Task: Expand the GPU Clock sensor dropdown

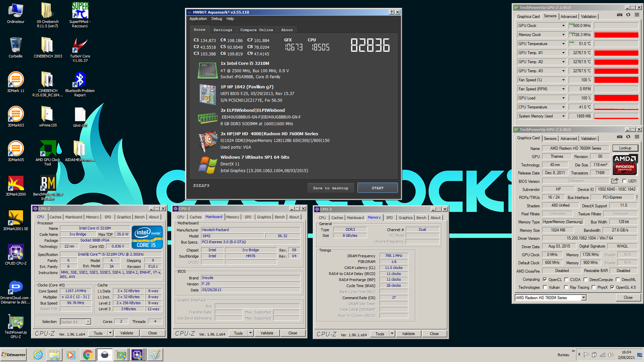Action: [563, 25]
